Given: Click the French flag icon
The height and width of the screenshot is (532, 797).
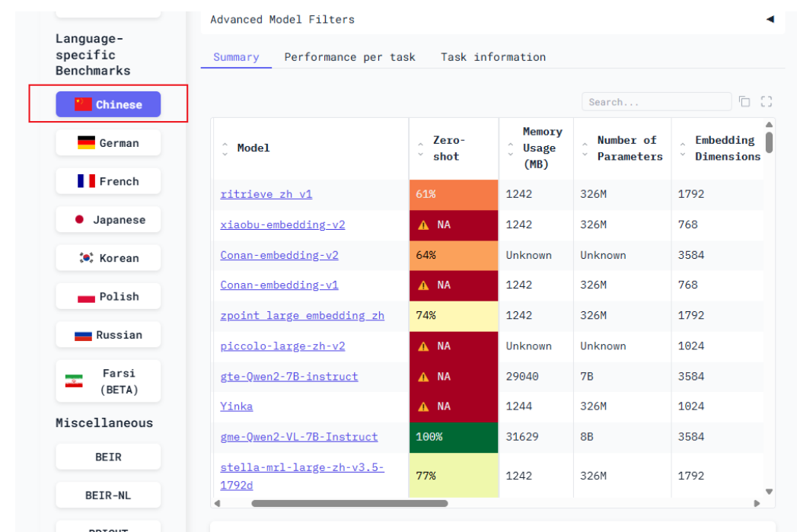Looking at the screenshot, I should pos(87,181).
